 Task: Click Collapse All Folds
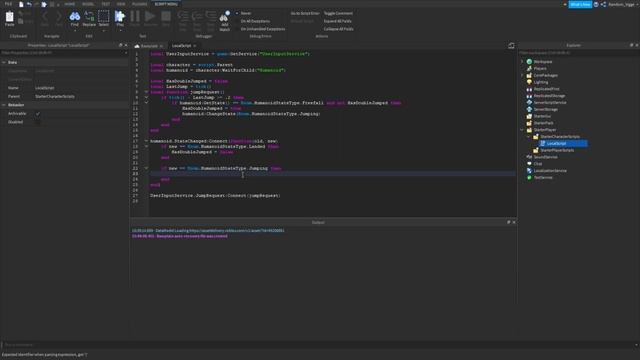coord(339,29)
